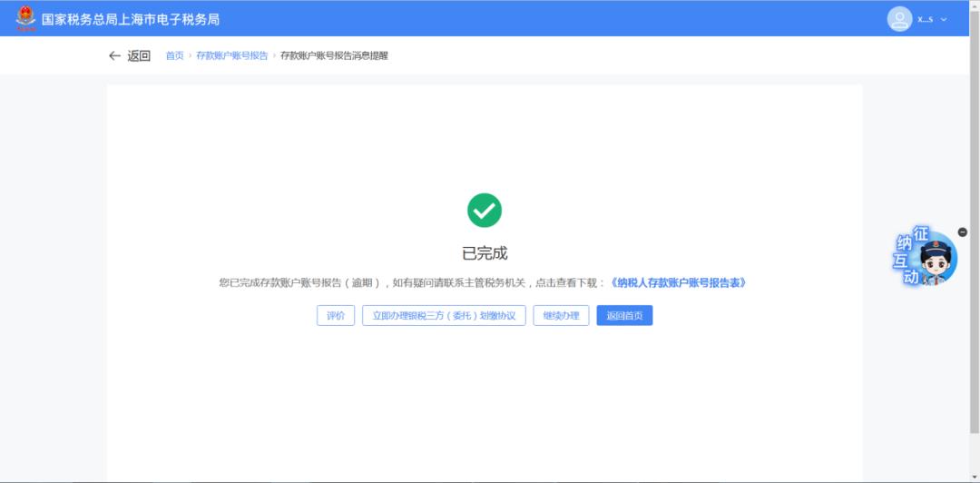Click the user avatar icon in header
This screenshot has height=483, width=980.
(899, 19)
